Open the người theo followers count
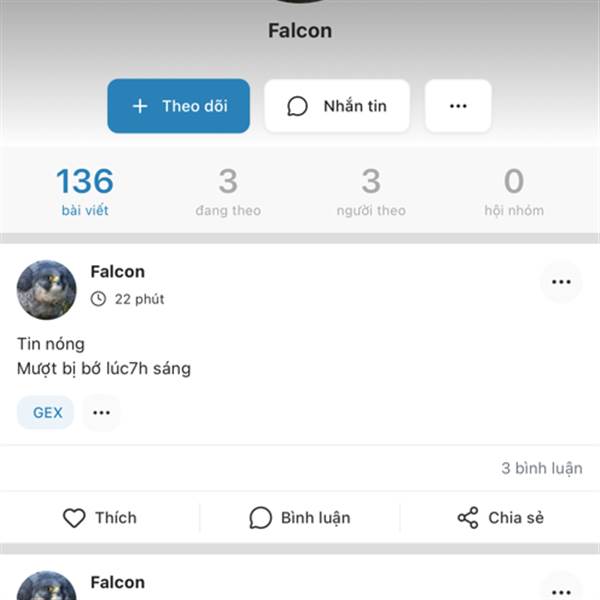 pyautogui.click(x=371, y=191)
